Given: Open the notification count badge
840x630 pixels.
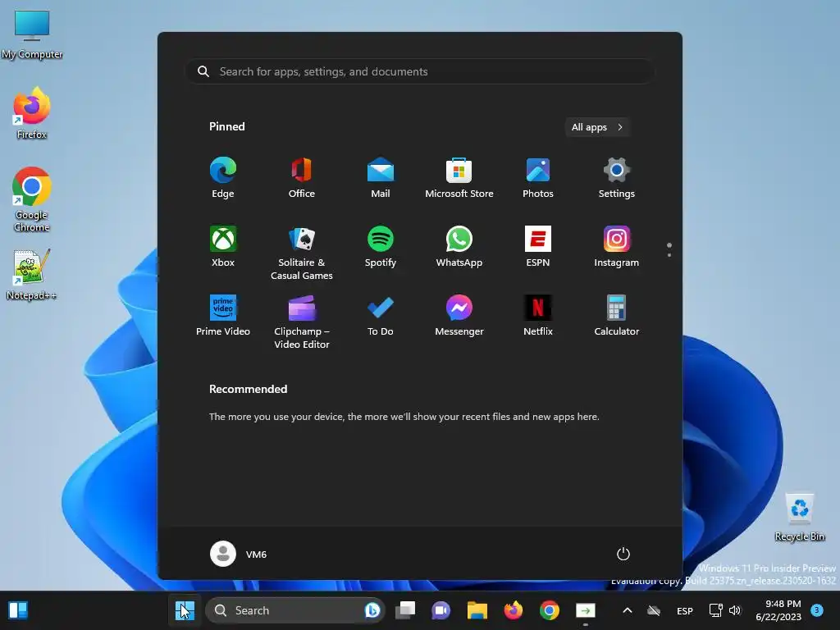Looking at the screenshot, I should tap(817, 609).
